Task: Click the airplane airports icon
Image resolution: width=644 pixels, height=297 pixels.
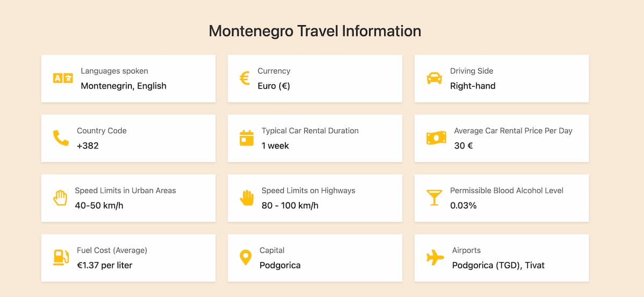Action: [435, 257]
